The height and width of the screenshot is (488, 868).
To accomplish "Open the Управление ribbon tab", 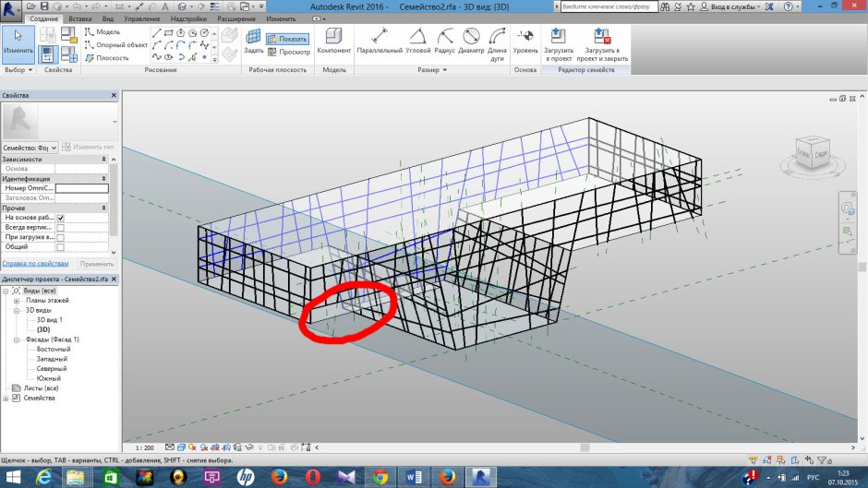I will [x=141, y=18].
